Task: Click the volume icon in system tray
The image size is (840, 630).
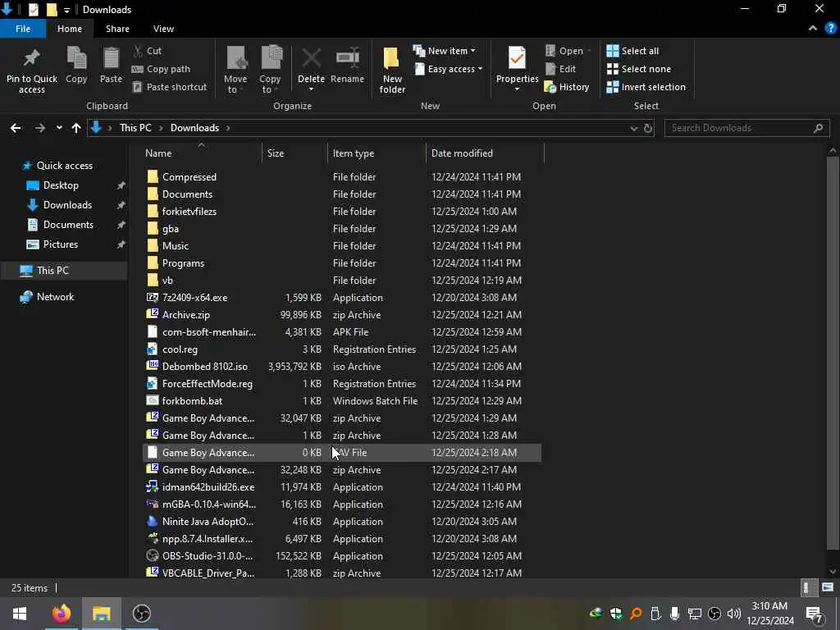Action: coord(734,614)
